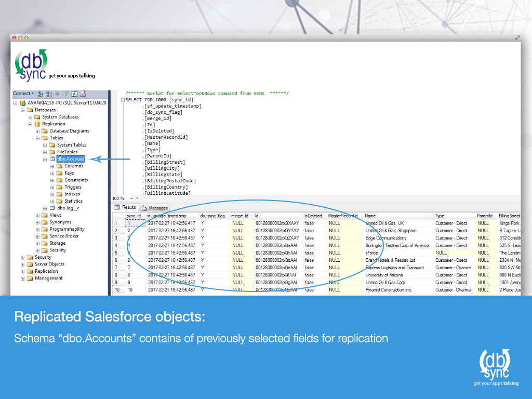
Task: Collapse the Tables folder node
Action: (x=38, y=138)
